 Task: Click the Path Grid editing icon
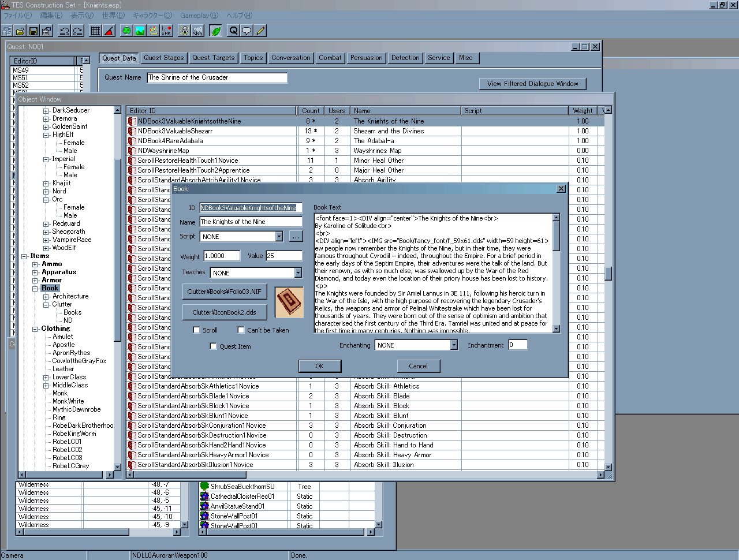click(154, 31)
